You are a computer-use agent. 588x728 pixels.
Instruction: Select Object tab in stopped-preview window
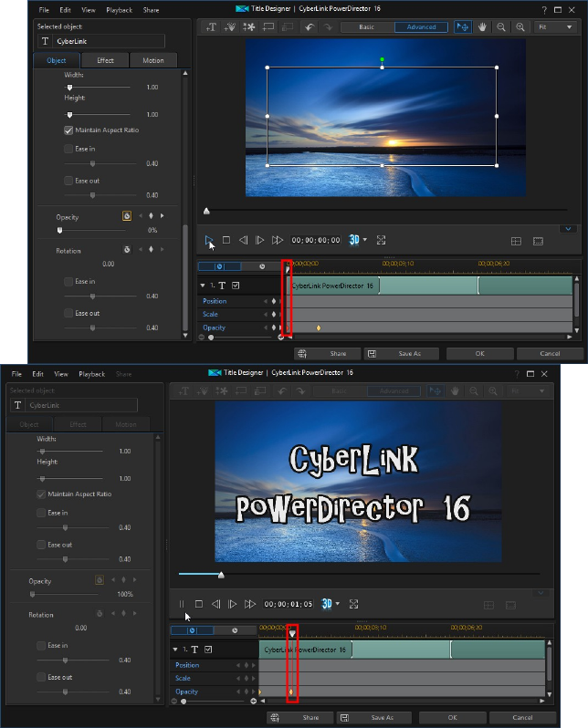click(57, 60)
